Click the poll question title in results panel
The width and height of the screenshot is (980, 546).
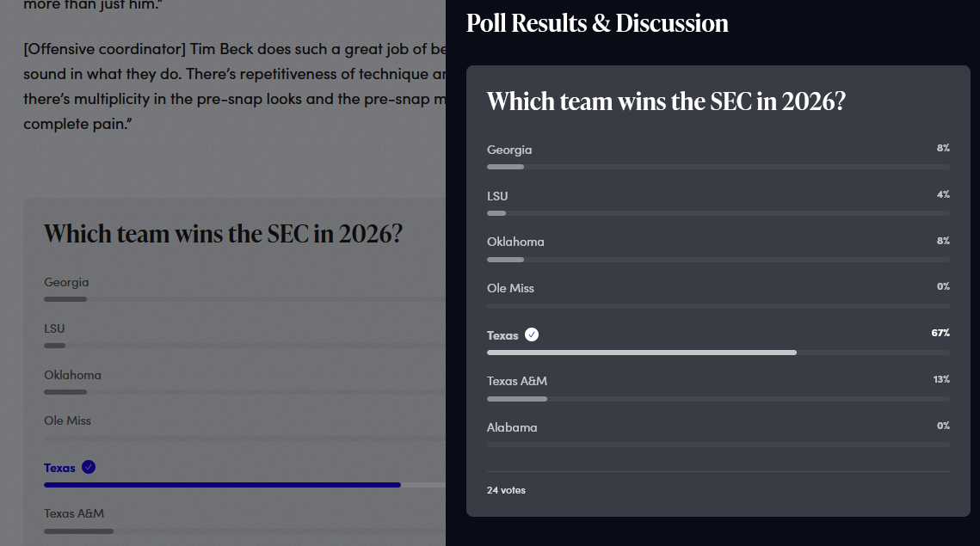(x=666, y=101)
